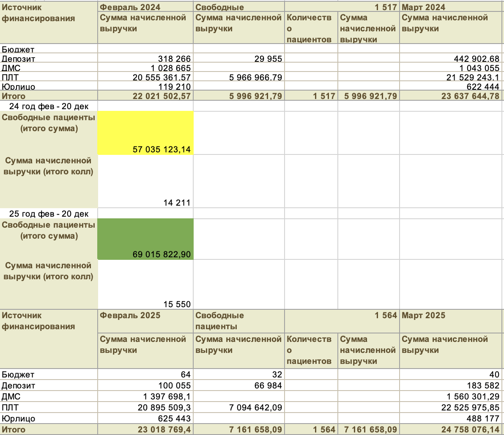Viewport: 504px width, 435px height.
Task: Select the 2025 ПЛТ value 7 094 642,09
Action: (x=239, y=407)
